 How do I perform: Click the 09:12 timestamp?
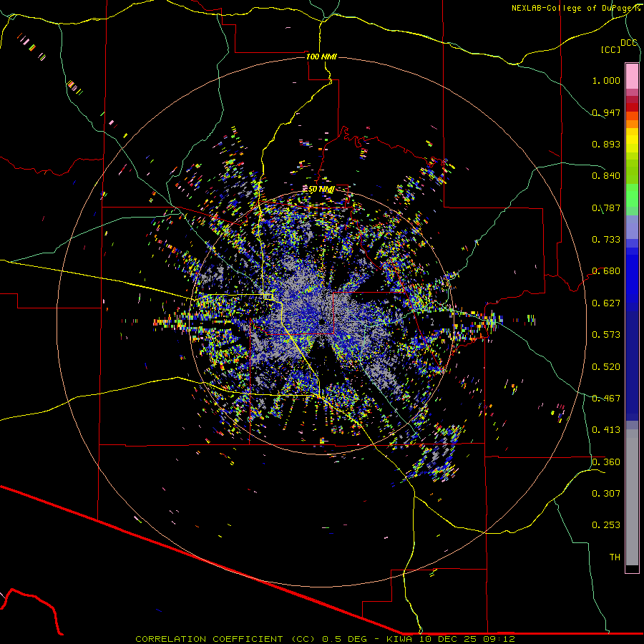pos(499,639)
